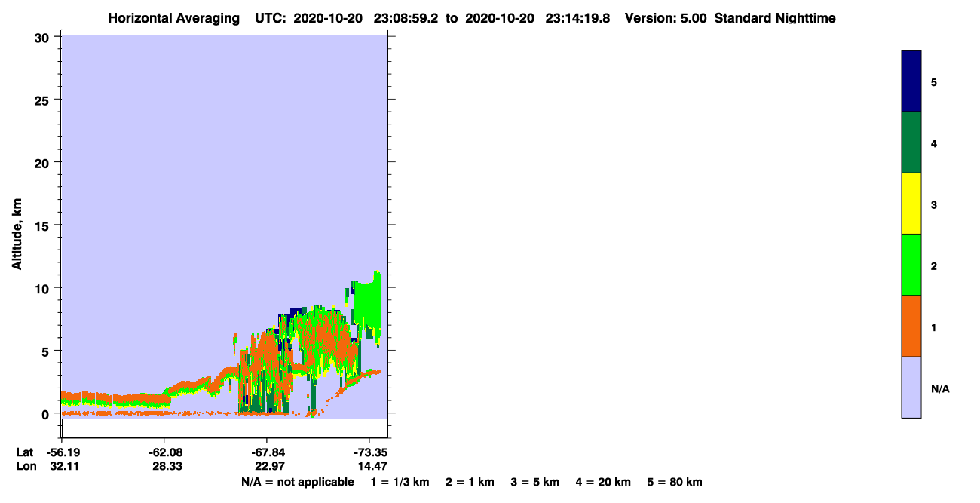
Task: Click the dark green colorbar segment labeled 4
Action: 911,143
